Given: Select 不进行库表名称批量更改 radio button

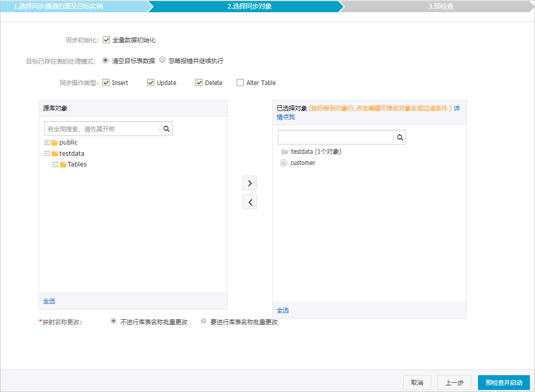Looking at the screenshot, I should (x=114, y=321).
